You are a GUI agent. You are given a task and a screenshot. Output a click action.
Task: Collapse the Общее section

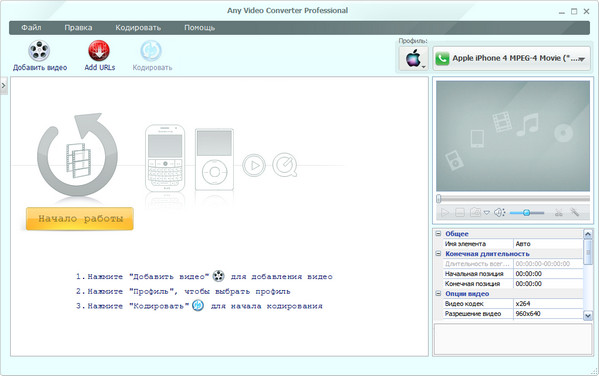[x=439, y=233]
